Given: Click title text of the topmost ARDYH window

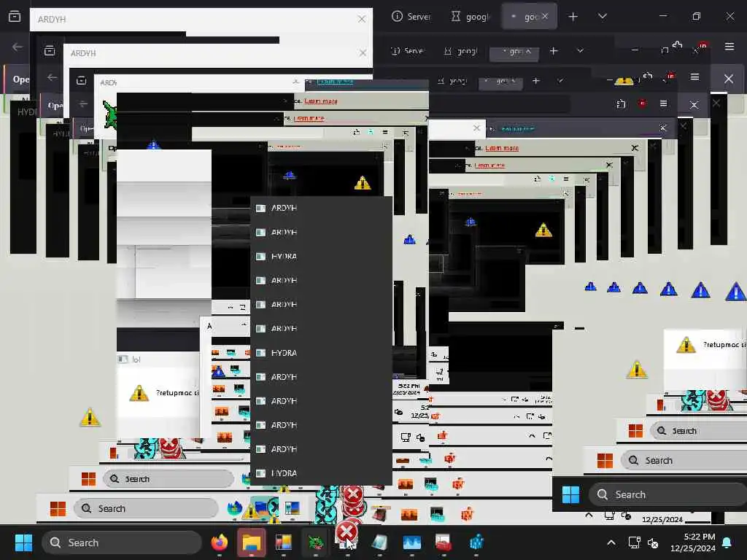Looking at the screenshot, I should [52, 20].
